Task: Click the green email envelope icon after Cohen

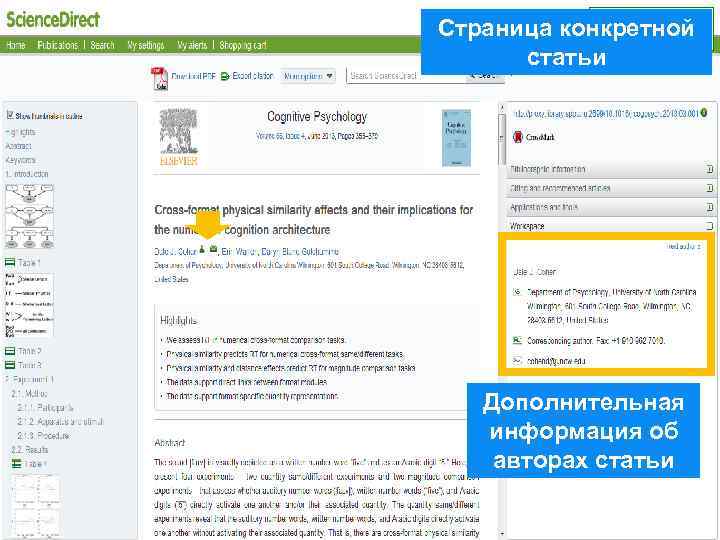Action: tap(213, 249)
